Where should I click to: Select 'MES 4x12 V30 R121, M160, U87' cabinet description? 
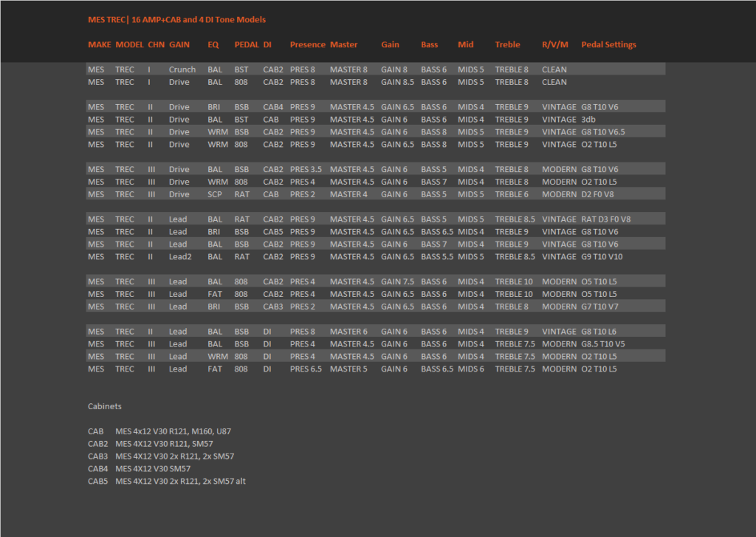coord(173,431)
